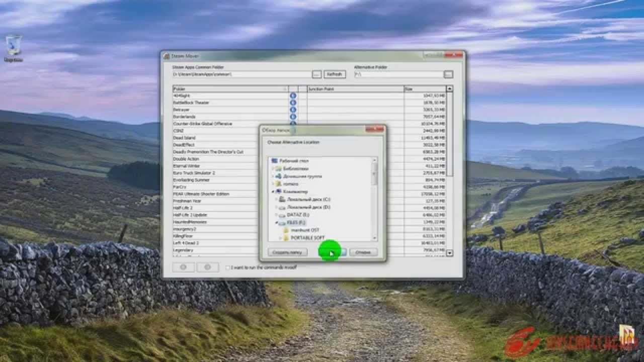Sort list by the Folder column header
644x362 pixels.
click(230, 89)
